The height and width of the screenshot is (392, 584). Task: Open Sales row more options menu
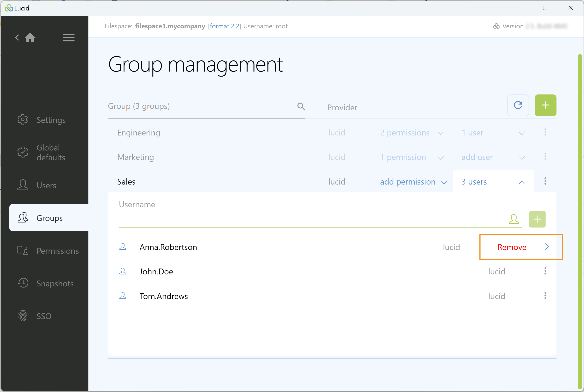click(545, 181)
